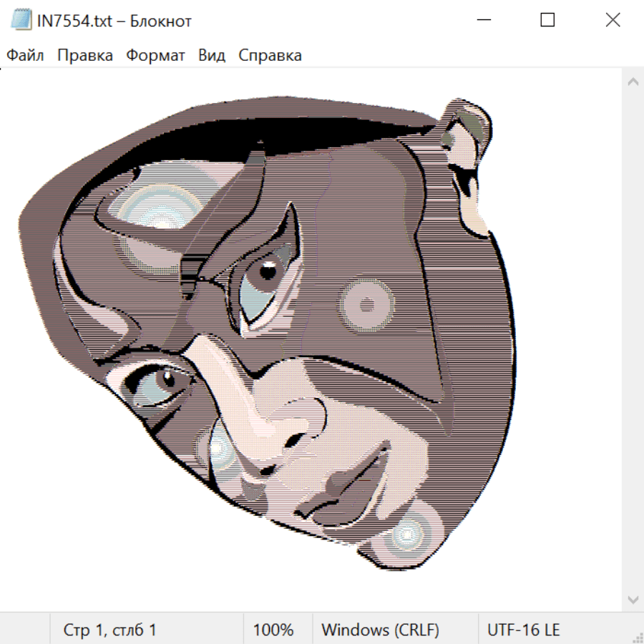This screenshot has width=644, height=644.
Task: Click the character's ear in the picture
Action: pyautogui.click(x=467, y=165)
